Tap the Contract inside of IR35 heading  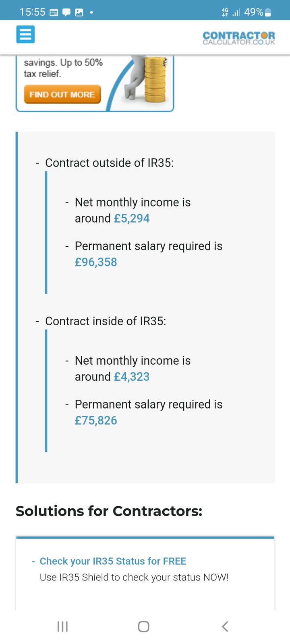tap(106, 321)
